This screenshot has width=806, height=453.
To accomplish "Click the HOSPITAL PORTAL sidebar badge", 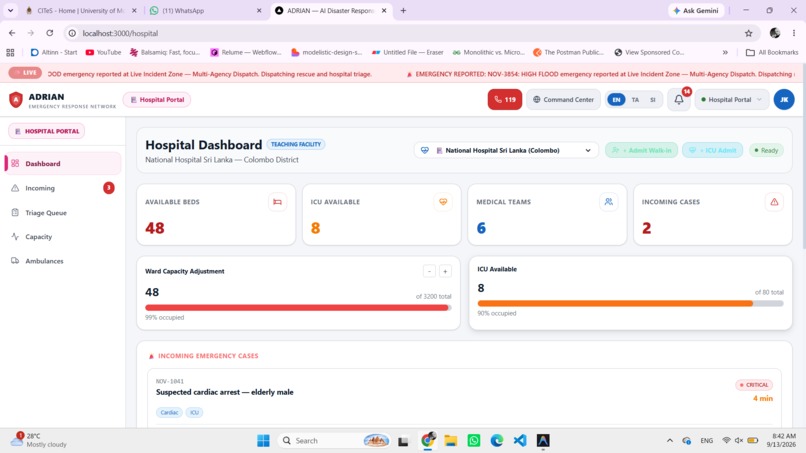I will point(46,131).
